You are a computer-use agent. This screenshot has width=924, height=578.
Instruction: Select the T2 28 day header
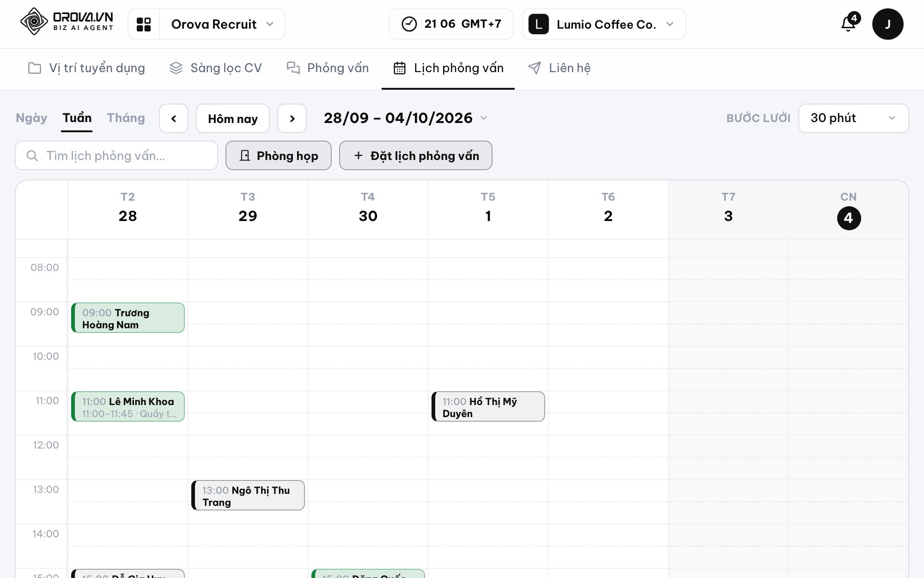128,209
